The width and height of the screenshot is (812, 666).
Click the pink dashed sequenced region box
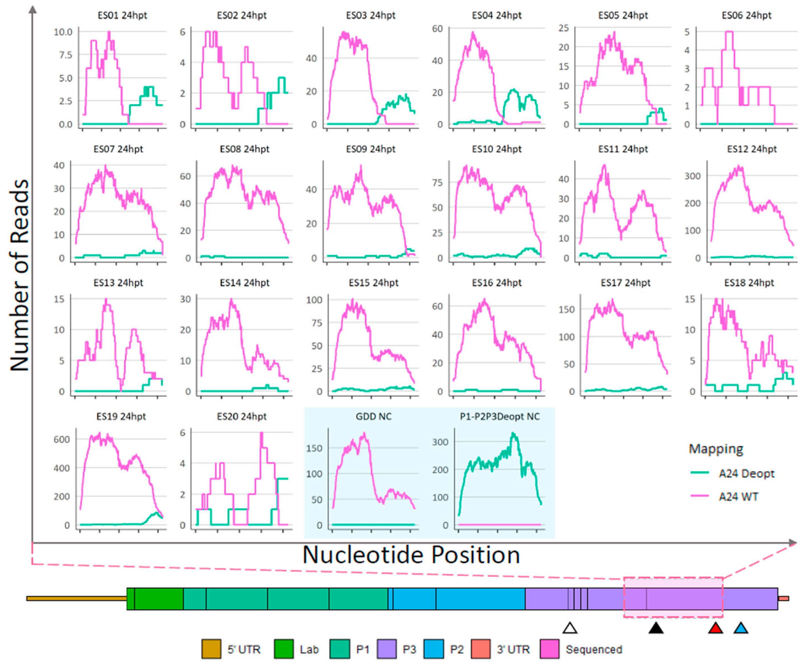673,597
